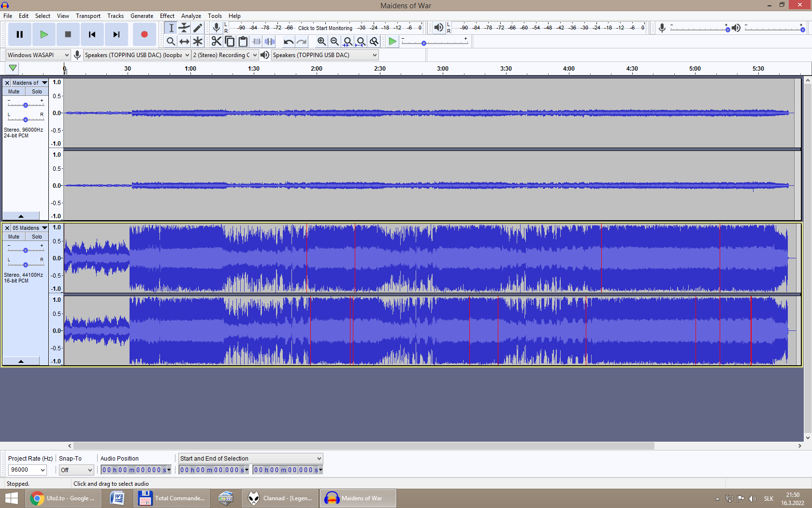812x508 pixels.
Task: Select the Multi-Tool asterisk icon
Action: (x=198, y=42)
